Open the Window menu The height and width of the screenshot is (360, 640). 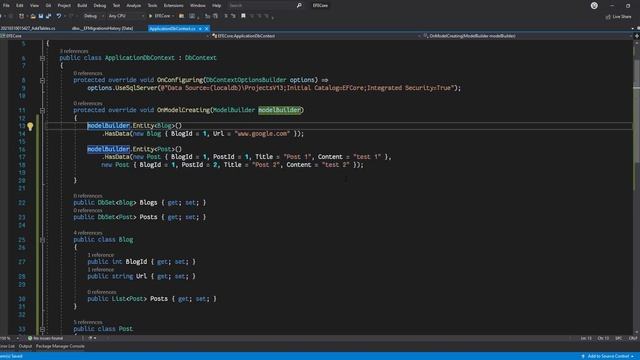point(198,6)
